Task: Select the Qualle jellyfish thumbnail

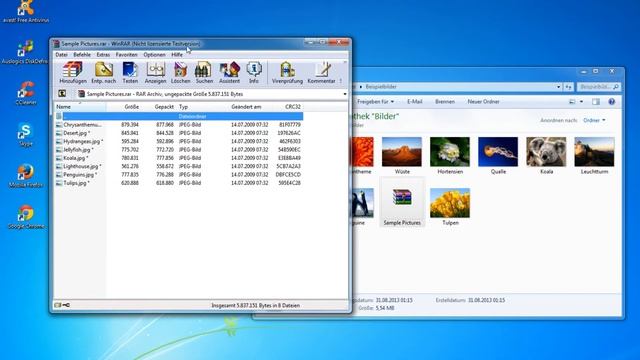Action: (498, 156)
